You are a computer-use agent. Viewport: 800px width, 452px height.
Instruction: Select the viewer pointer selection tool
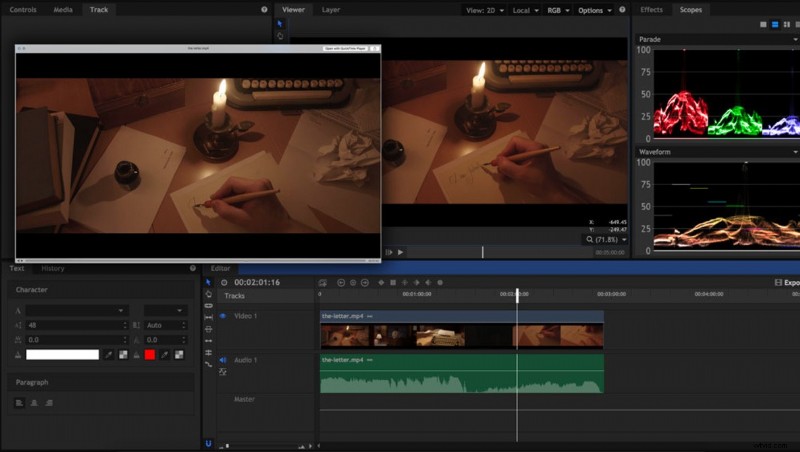point(280,24)
